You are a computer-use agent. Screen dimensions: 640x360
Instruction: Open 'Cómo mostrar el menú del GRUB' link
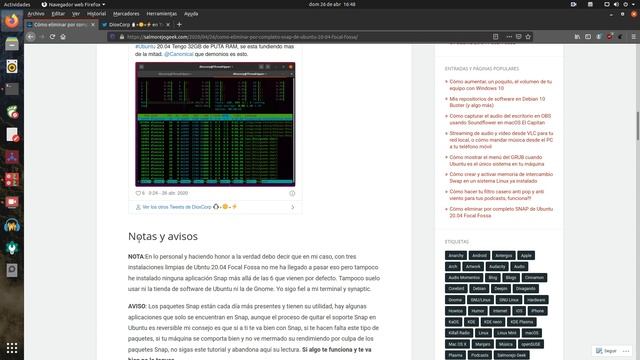[497, 160]
